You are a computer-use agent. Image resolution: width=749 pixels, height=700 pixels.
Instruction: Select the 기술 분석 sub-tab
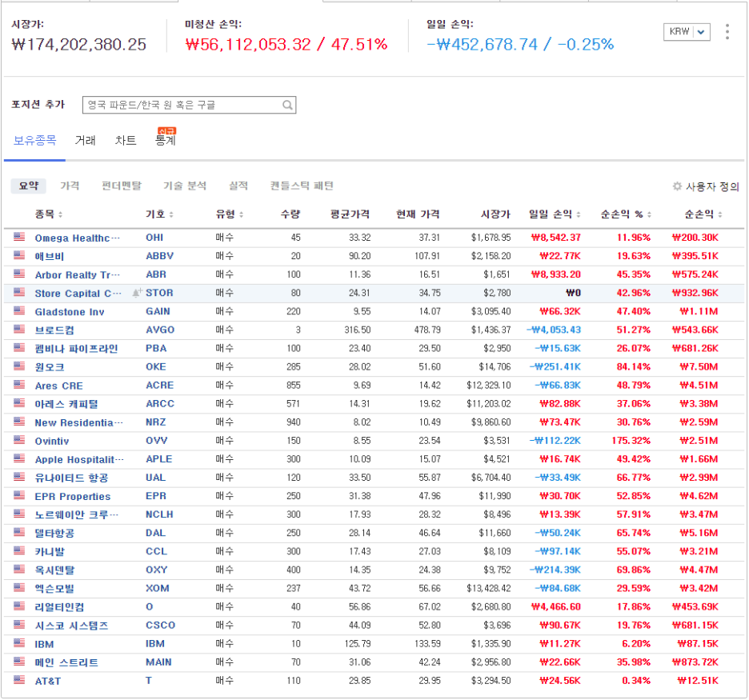(185, 186)
